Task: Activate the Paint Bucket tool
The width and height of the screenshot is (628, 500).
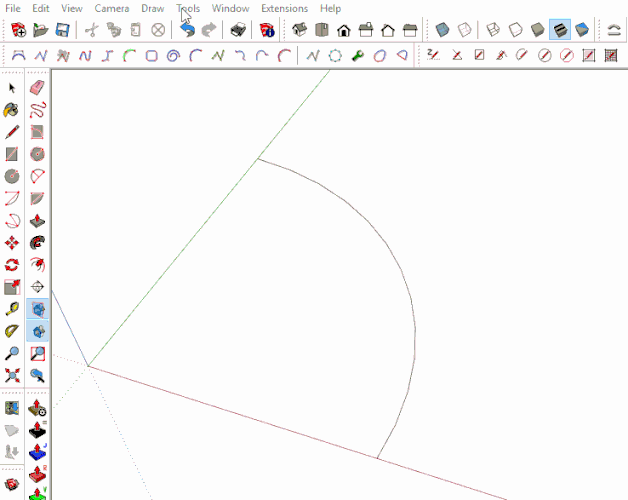Action: point(12,110)
